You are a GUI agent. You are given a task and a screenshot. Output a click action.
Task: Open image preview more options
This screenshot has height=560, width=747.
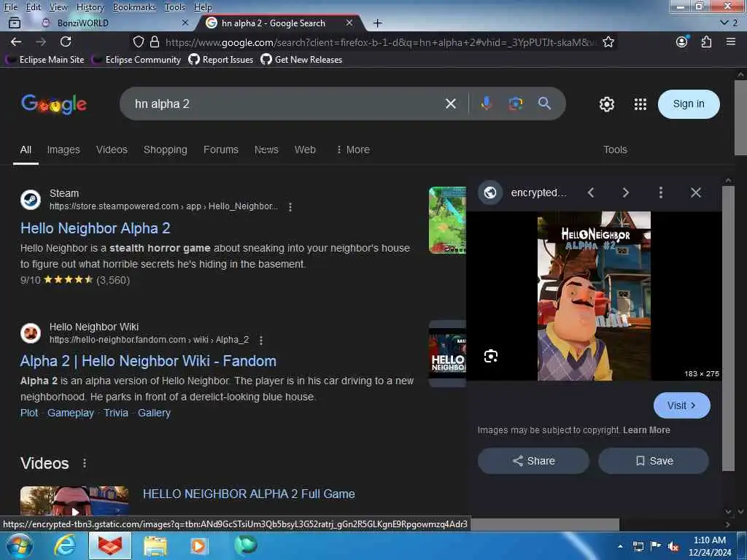660,192
